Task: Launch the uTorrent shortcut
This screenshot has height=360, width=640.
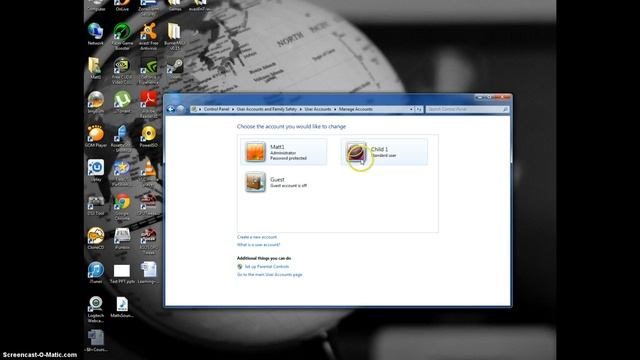Action: coord(122,102)
